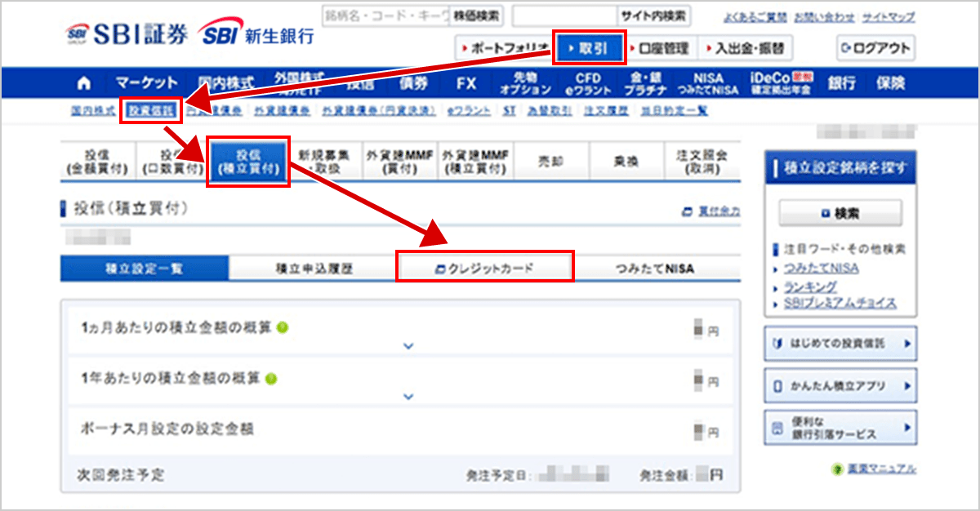Viewport: 980px width, 511px height.
Task: Switch to the 投信(積立買付) tab
Action: 247,162
